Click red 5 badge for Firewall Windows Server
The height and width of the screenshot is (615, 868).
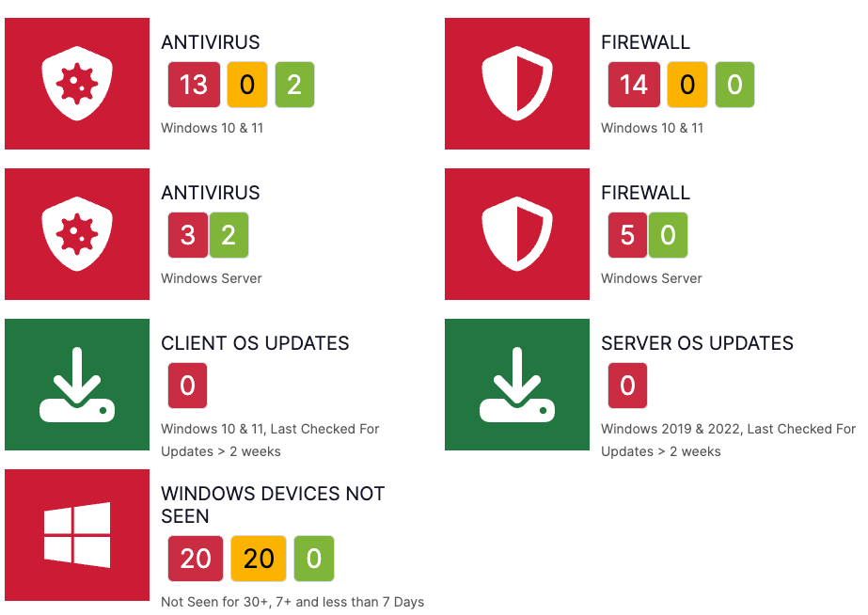(627, 235)
